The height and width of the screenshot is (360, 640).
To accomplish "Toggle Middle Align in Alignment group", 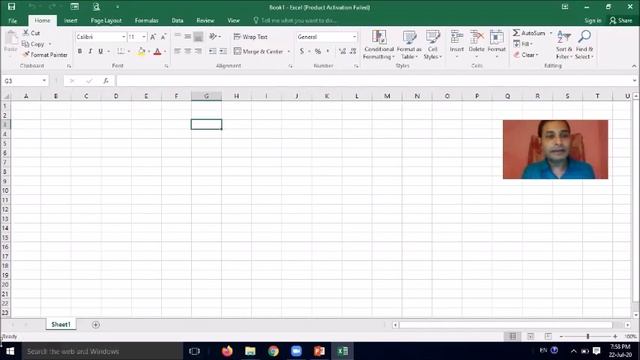I will tap(188, 37).
